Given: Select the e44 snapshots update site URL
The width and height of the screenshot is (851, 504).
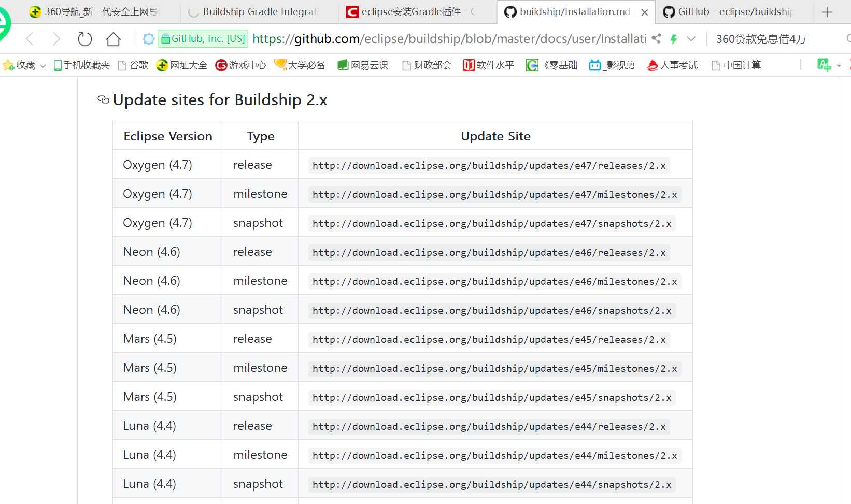Looking at the screenshot, I should pos(492,485).
